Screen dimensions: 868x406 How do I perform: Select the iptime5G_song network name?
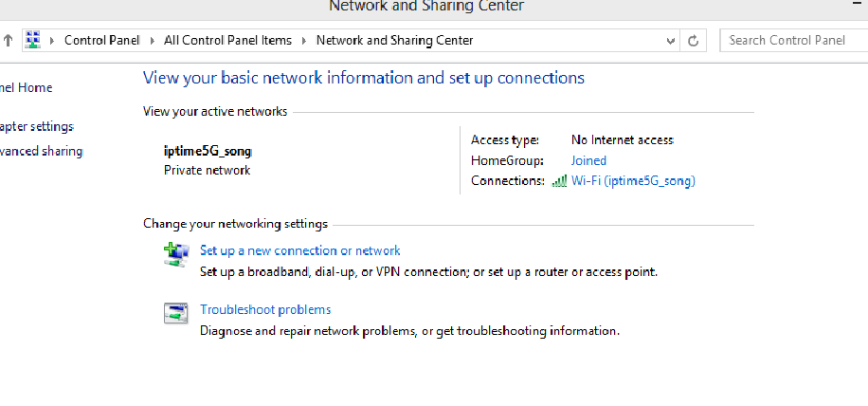[208, 151]
